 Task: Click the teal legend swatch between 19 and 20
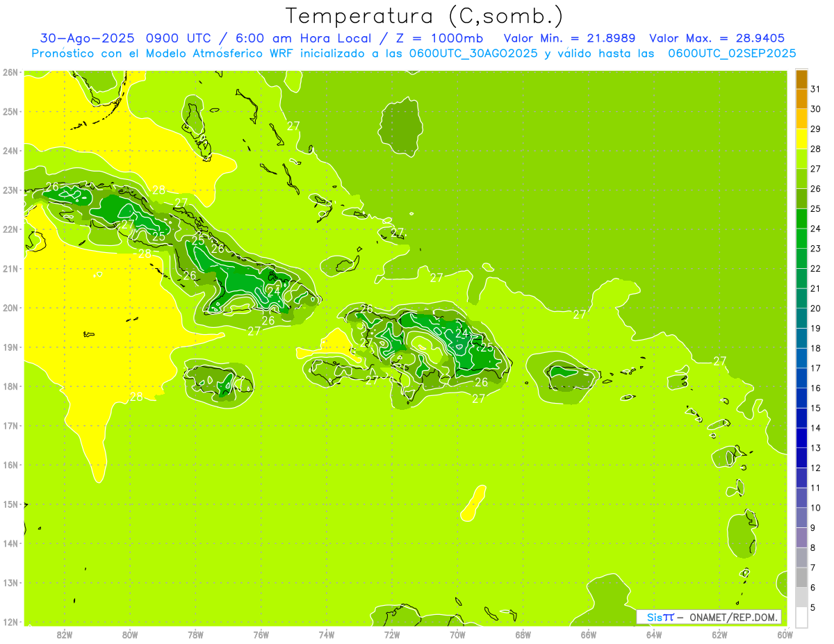(801, 319)
